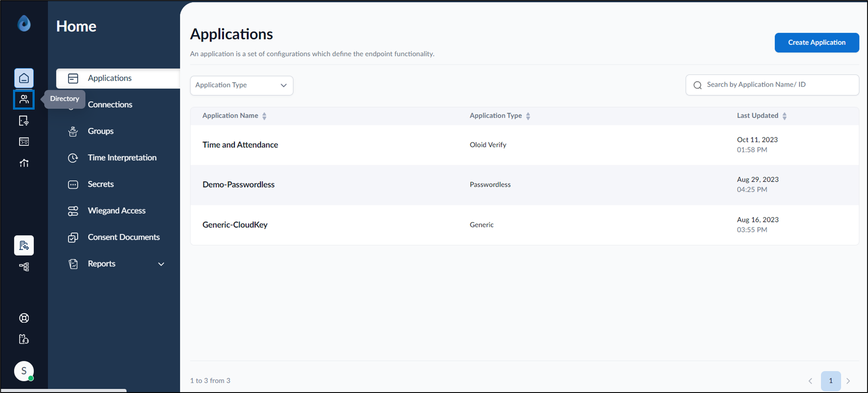The height and width of the screenshot is (393, 868).
Task: Focus the Search by Application Name field
Action: [772, 85]
